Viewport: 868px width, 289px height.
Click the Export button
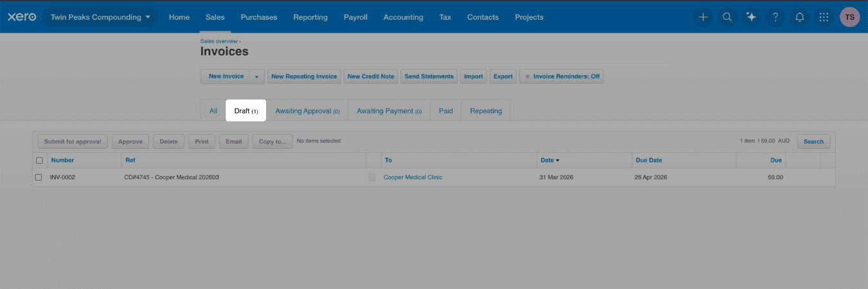tap(503, 76)
